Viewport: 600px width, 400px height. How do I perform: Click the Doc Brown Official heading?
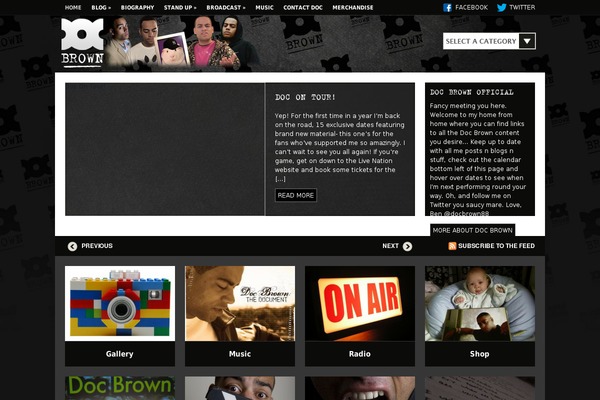click(471, 92)
